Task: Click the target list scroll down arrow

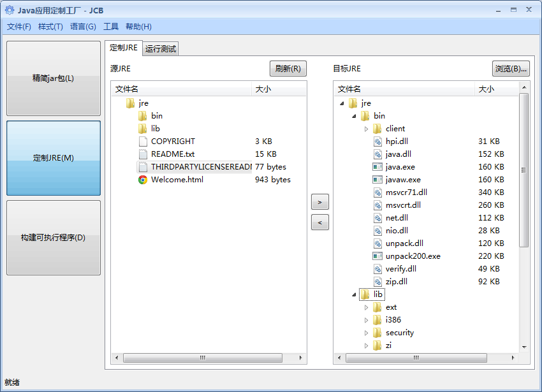Action: pos(524,347)
